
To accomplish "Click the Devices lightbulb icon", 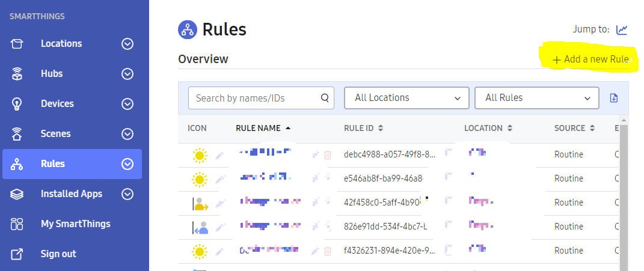I will (x=16, y=104).
